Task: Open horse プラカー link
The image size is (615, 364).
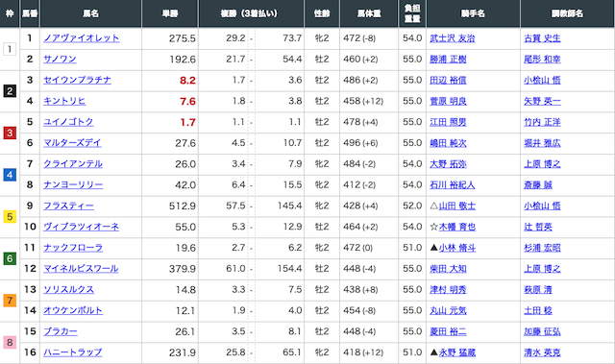Action: pyautogui.click(x=61, y=331)
